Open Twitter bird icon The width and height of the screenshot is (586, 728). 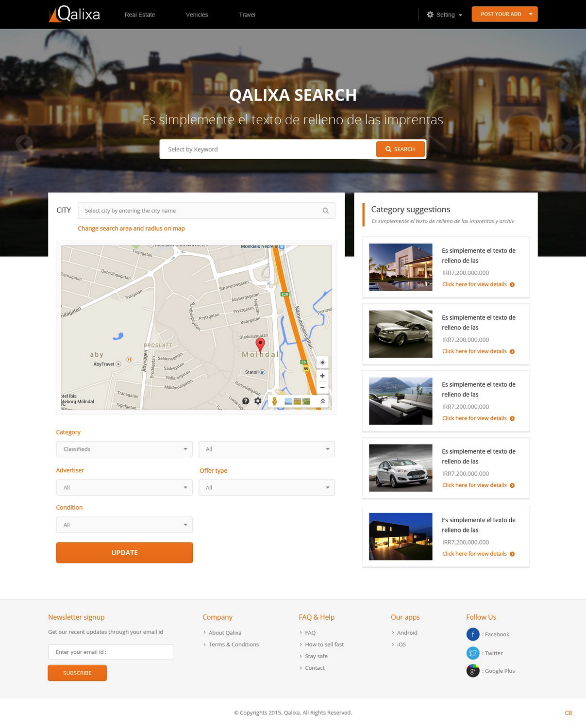[473, 653]
